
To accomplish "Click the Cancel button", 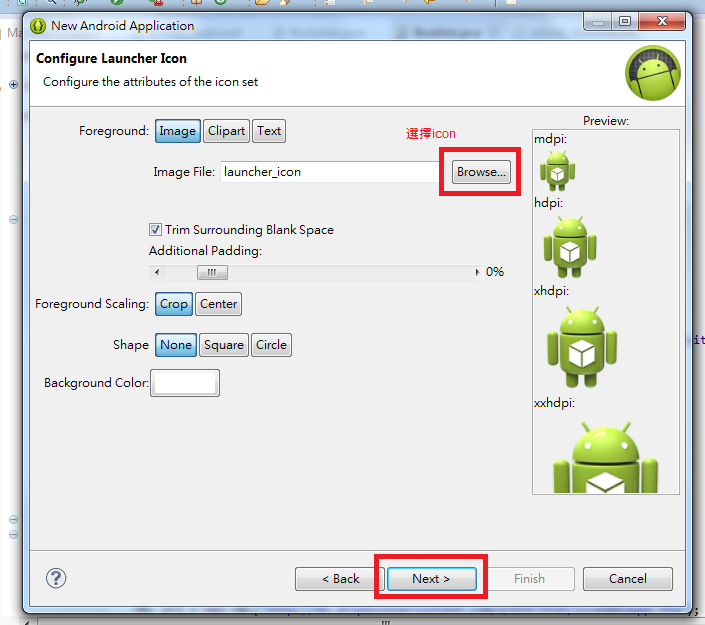I will click(x=628, y=579).
